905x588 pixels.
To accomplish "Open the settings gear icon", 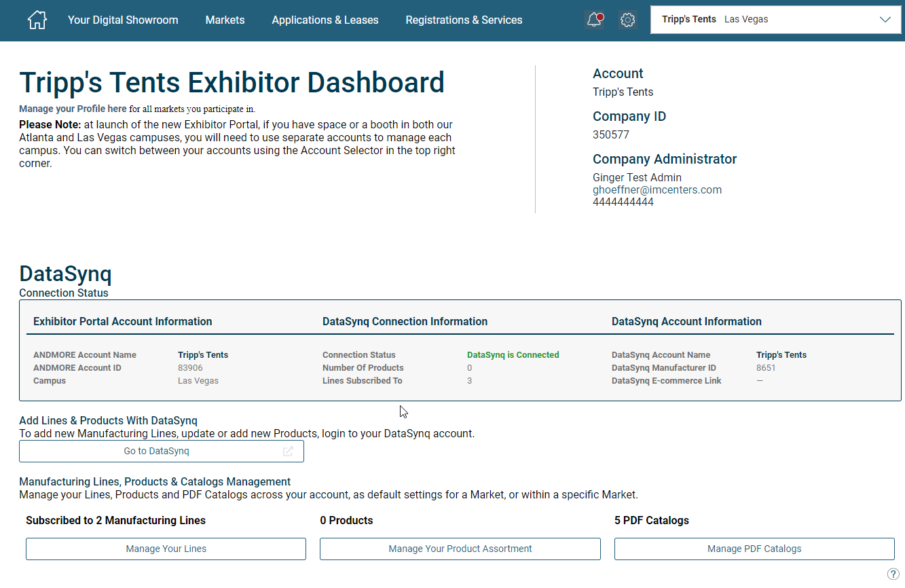I will pyautogui.click(x=628, y=20).
